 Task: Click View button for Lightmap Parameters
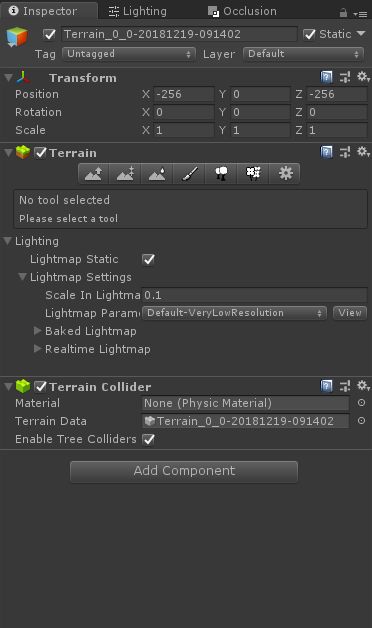[x=350, y=313]
